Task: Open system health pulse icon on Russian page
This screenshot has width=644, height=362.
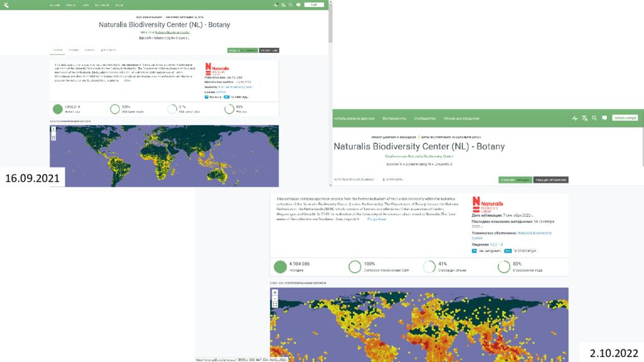Action: [575, 118]
